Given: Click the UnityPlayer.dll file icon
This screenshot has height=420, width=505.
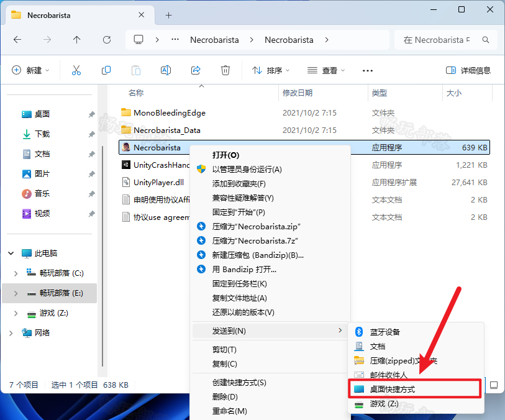Looking at the screenshot, I should [x=126, y=182].
